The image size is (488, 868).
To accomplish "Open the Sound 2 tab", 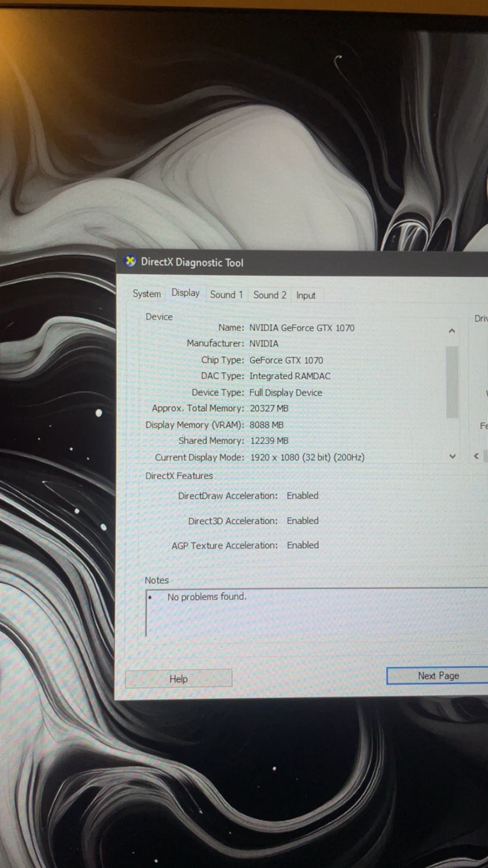I will [270, 295].
